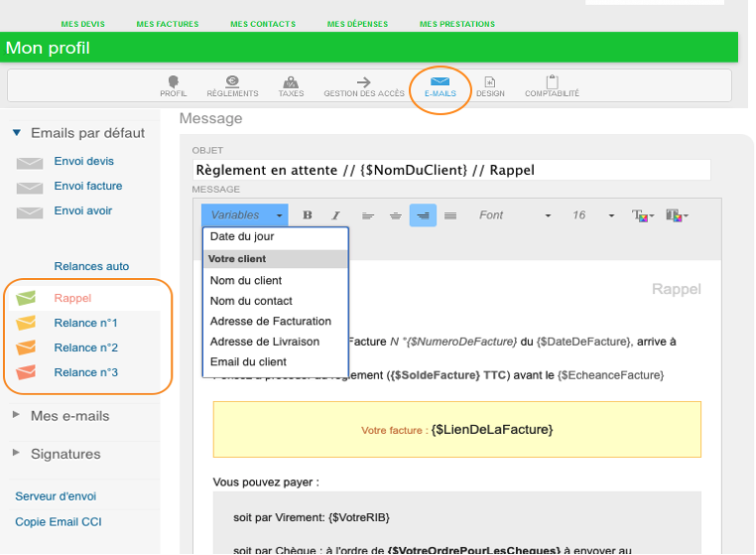Image resolution: width=756 pixels, height=555 pixels.
Task: Click grey envelope beside Envoi facture
Action: pyautogui.click(x=30, y=188)
